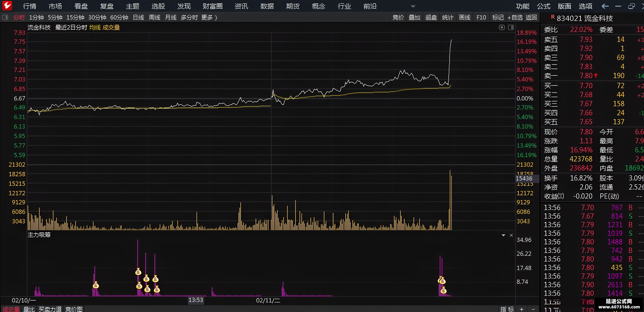
Task: Click the red app logo icon
Action: click(x=7, y=5)
